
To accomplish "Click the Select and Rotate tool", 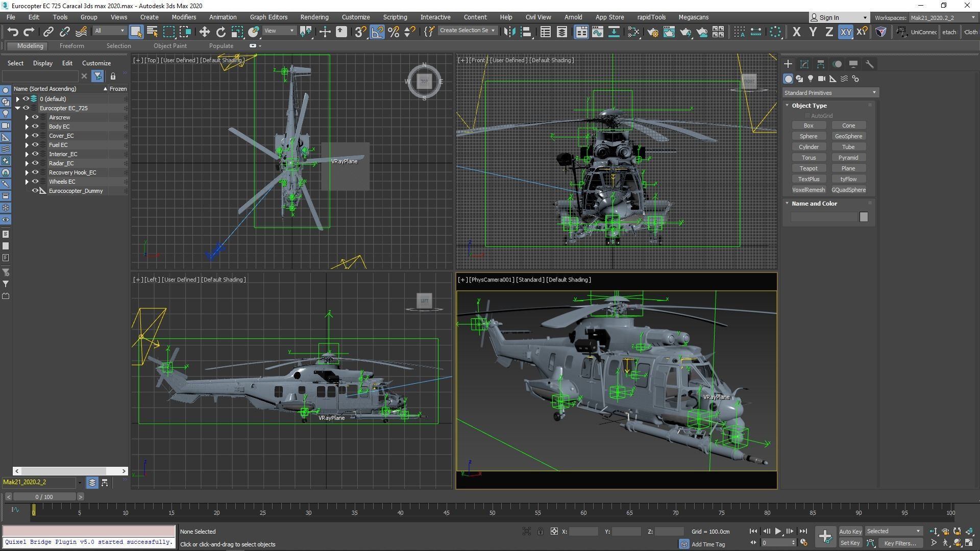I will tap(220, 32).
